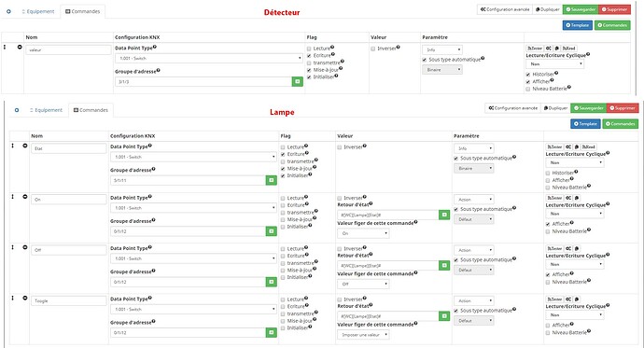Open Data Point Type dropdown in Détecteur

point(209,58)
